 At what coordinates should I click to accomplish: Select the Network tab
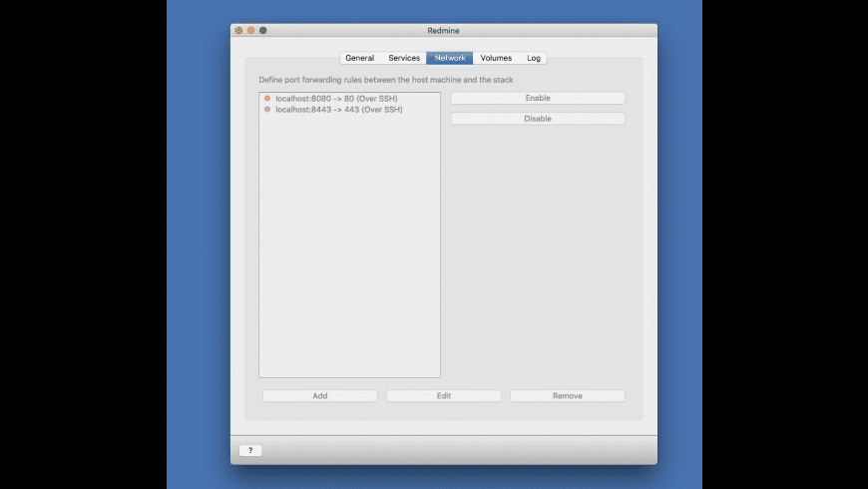450,58
